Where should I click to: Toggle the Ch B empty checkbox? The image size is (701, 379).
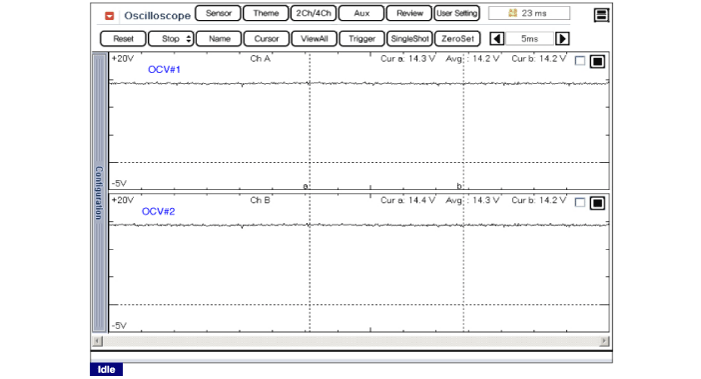[x=580, y=202]
